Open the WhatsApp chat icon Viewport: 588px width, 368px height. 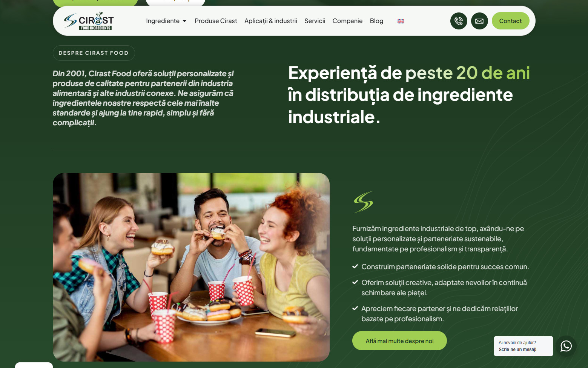click(566, 346)
